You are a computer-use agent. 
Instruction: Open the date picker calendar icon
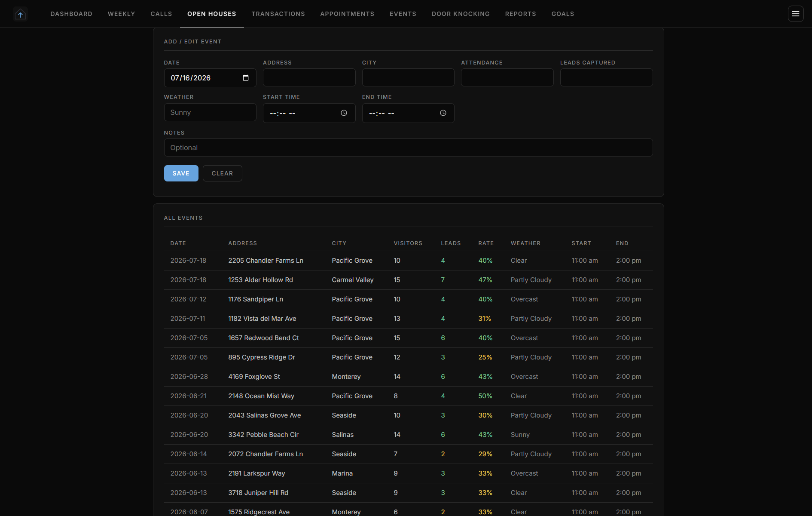pyautogui.click(x=246, y=78)
